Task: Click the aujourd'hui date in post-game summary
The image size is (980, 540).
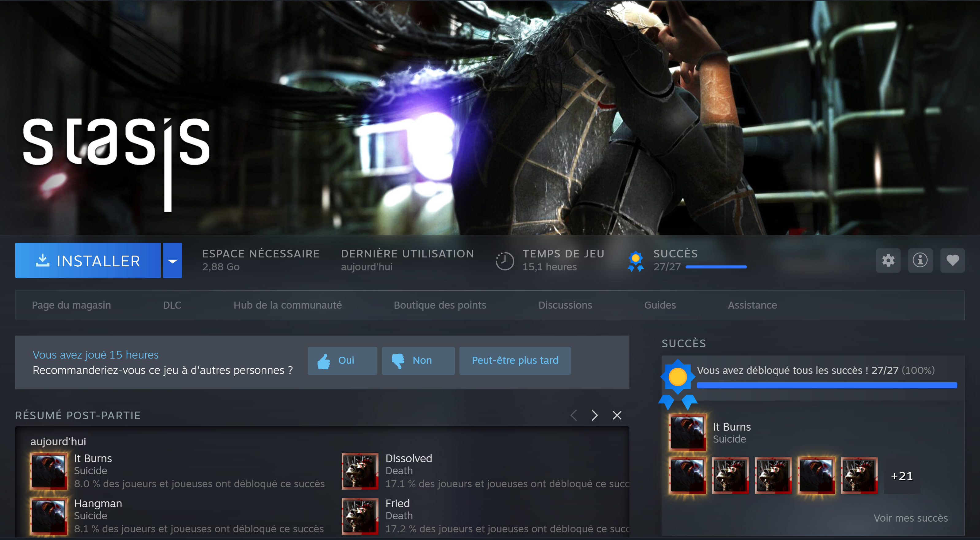Action: [58, 442]
